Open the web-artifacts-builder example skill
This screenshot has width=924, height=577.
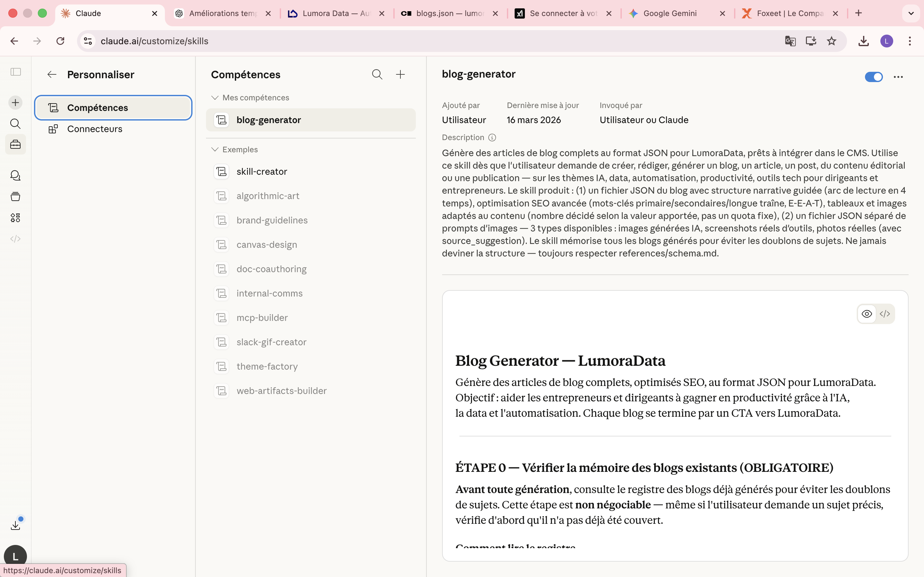[281, 391]
